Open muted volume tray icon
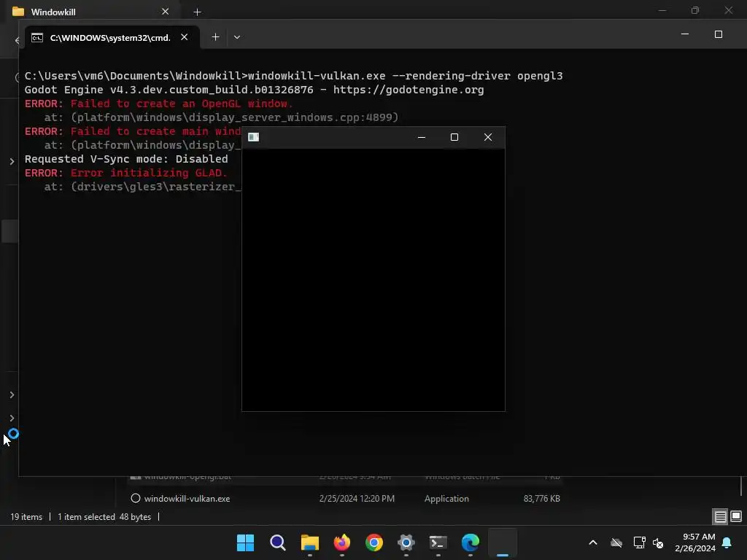Viewport: 747px width, 560px height. (x=659, y=542)
